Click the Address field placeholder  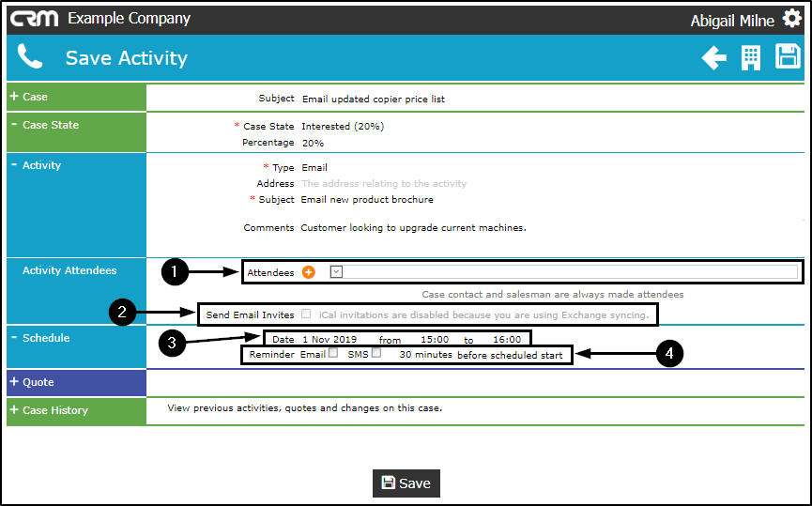(x=384, y=183)
